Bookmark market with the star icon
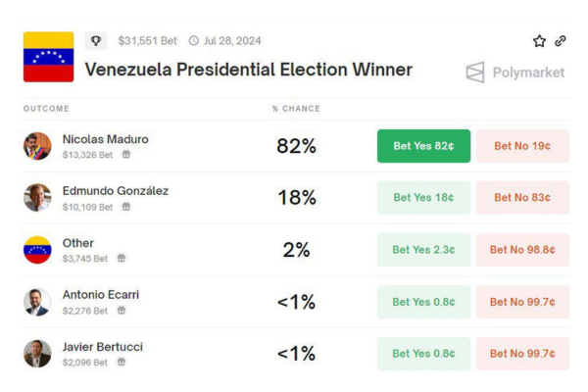Viewport: 588px width, 392px height. click(539, 41)
